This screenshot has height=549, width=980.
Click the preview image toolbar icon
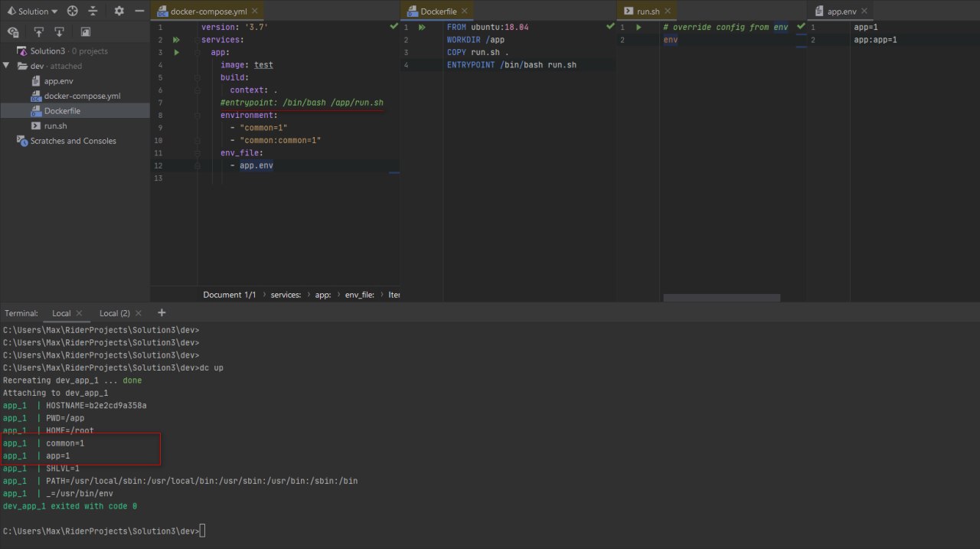(x=85, y=32)
